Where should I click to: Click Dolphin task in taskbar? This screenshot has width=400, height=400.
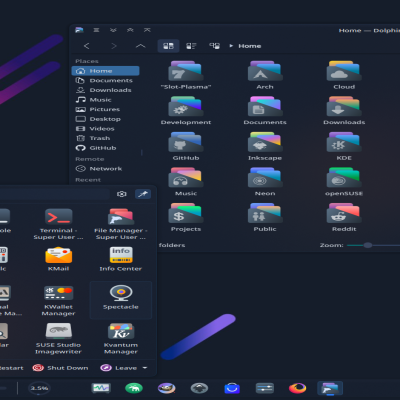(x=330, y=388)
